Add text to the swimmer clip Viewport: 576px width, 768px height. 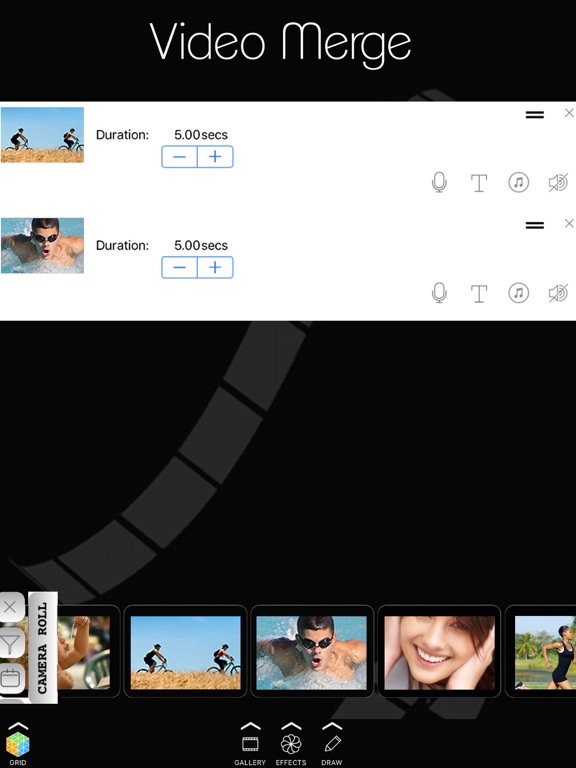tap(479, 294)
